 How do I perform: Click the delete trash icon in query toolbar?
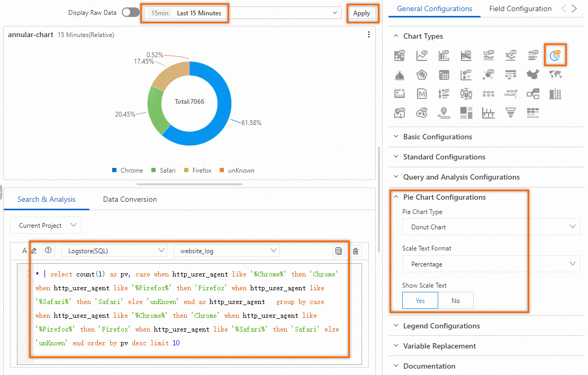pyautogui.click(x=356, y=251)
